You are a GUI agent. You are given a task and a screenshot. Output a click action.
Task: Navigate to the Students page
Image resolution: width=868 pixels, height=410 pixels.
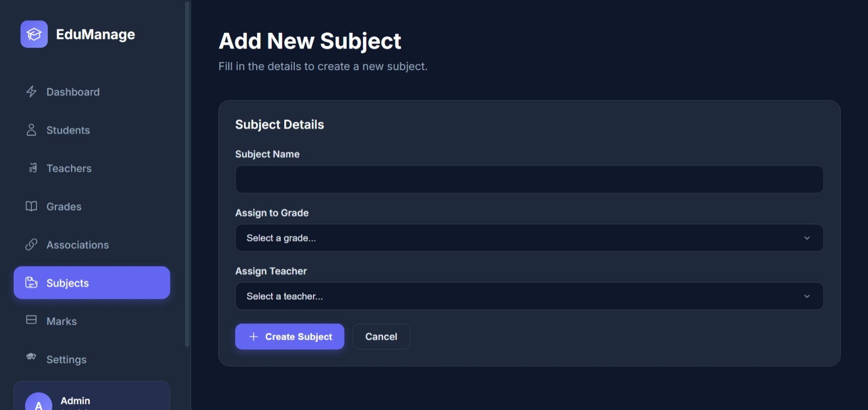(68, 130)
